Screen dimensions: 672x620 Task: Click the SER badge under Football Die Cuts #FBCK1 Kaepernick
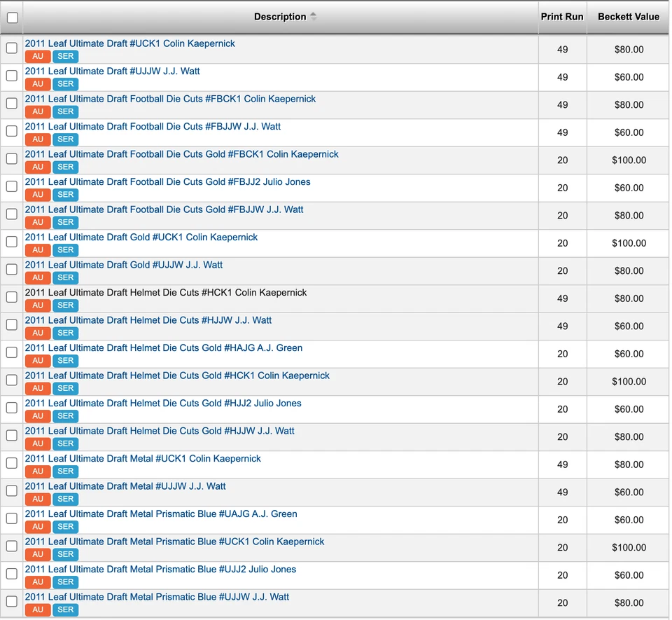click(x=66, y=111)
